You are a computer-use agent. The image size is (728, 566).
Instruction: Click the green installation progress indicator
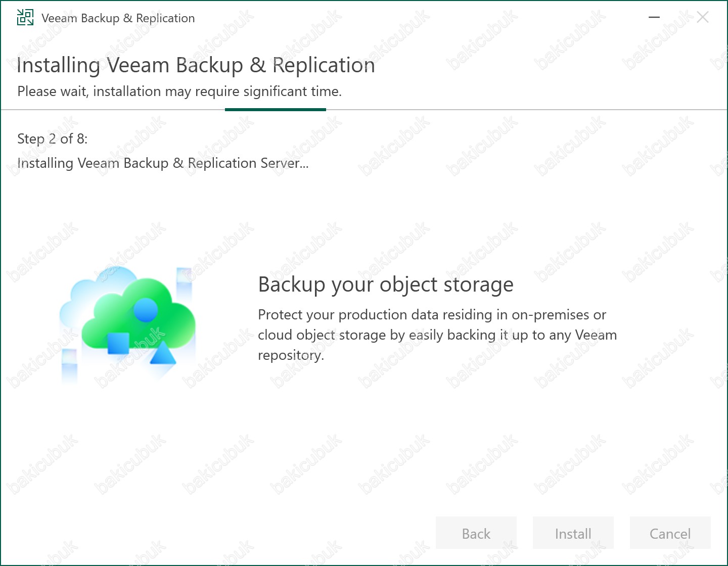tap(276, 109)
